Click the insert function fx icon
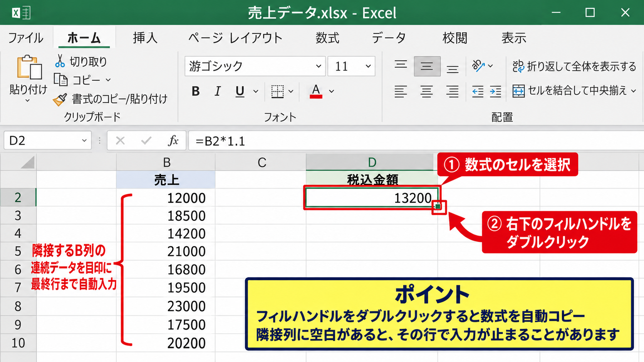Viewport: 644px width, 362px height. tap(173, 141)
